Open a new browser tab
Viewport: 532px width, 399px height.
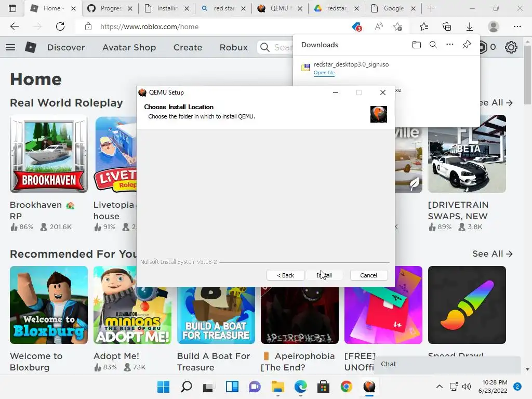(x=431, y=8)
